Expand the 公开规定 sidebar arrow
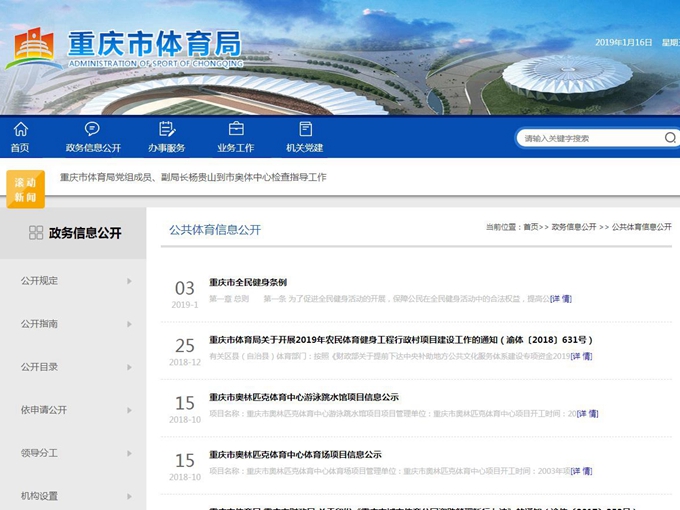 (x=129, y=281)
